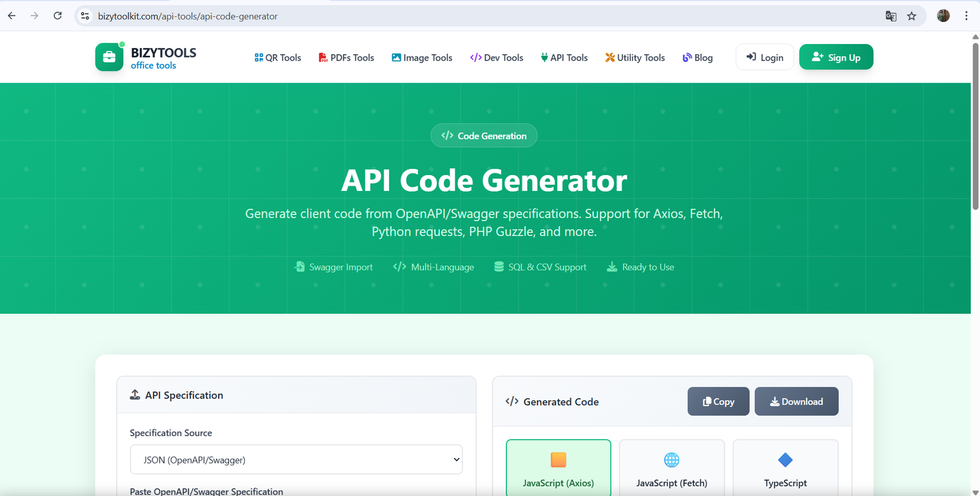Open the QR Tools menu
This screenshot has height=496, width=980.
coord(278,58)
